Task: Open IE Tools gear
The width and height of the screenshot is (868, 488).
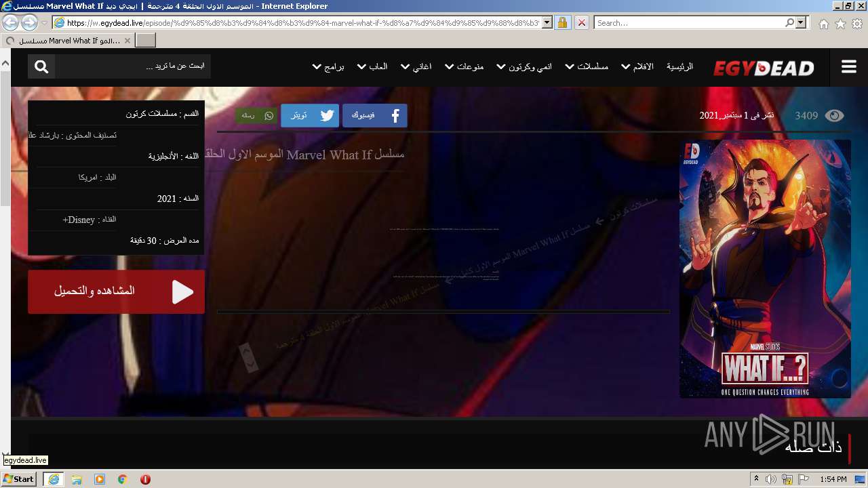Action: pyautogui.click(x=857, y=24)
